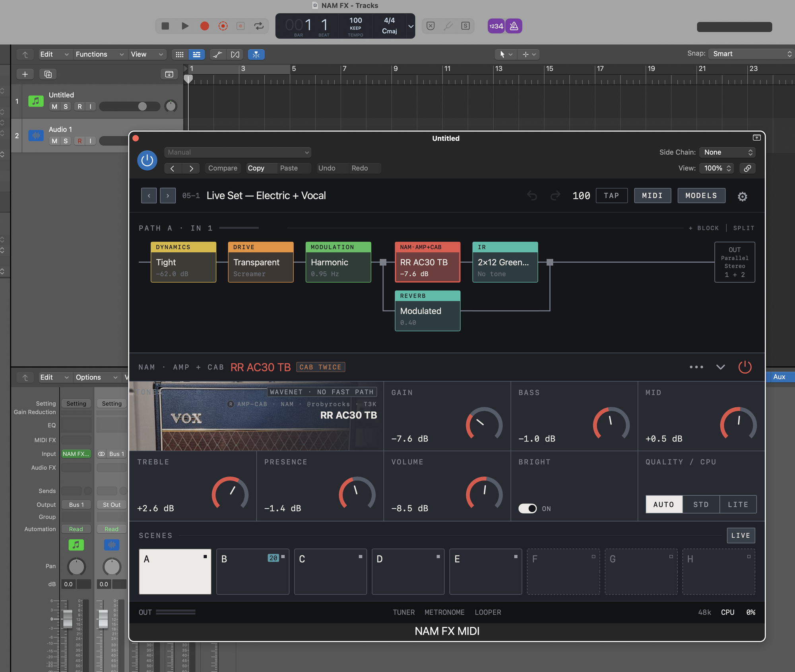
Task: Record-enable the Audio 1 track
Action: pos(80,141)
